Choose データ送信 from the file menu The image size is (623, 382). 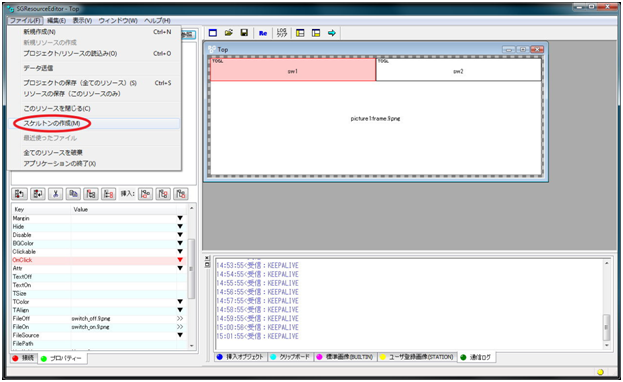coord(94,68)
